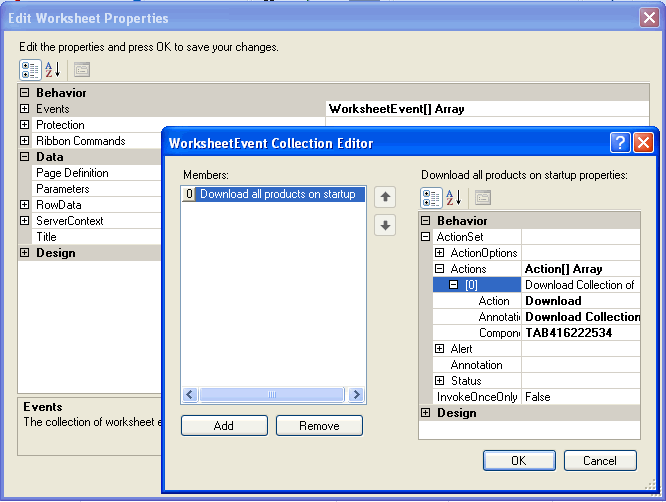Select the InvokeOnceOnly property name
This screenshot has height=502, width=666.
click(x=477, y=397)
